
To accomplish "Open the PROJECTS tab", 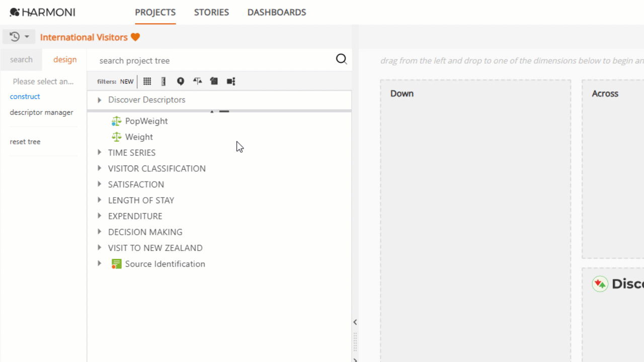I will coord(155,12).
